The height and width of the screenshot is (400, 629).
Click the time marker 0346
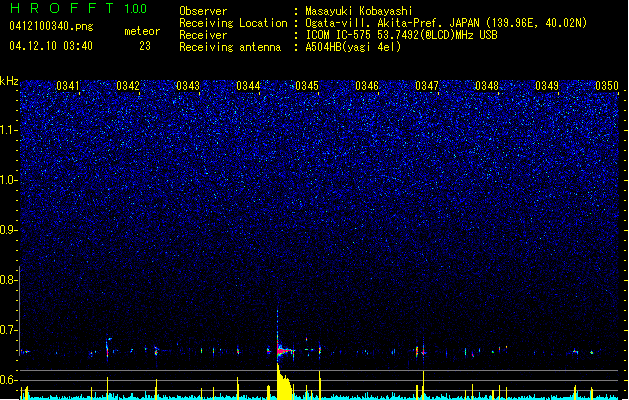click(367, 86)
